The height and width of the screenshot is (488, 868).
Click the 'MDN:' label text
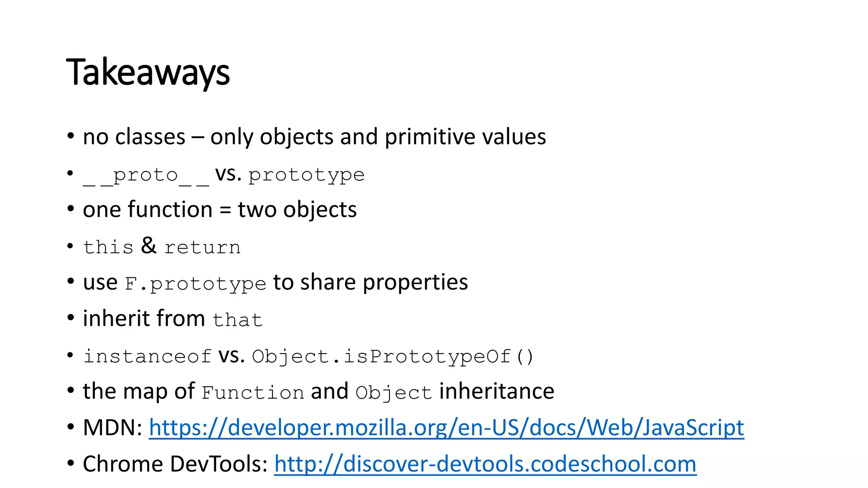tap(112, 427)
